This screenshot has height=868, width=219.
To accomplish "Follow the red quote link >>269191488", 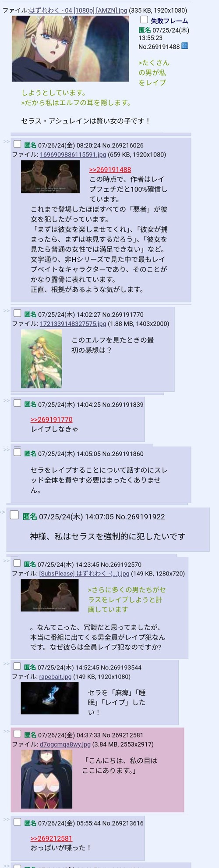I will [x=110, y=170].
